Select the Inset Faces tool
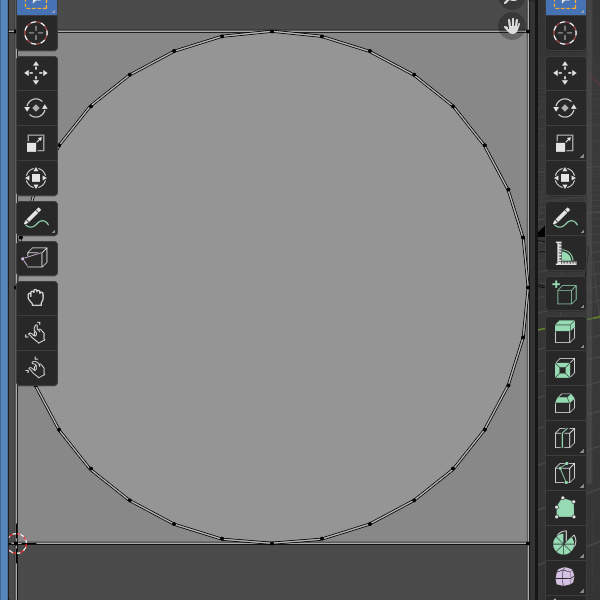Screen dimensions: 600x600 point(565,368)
